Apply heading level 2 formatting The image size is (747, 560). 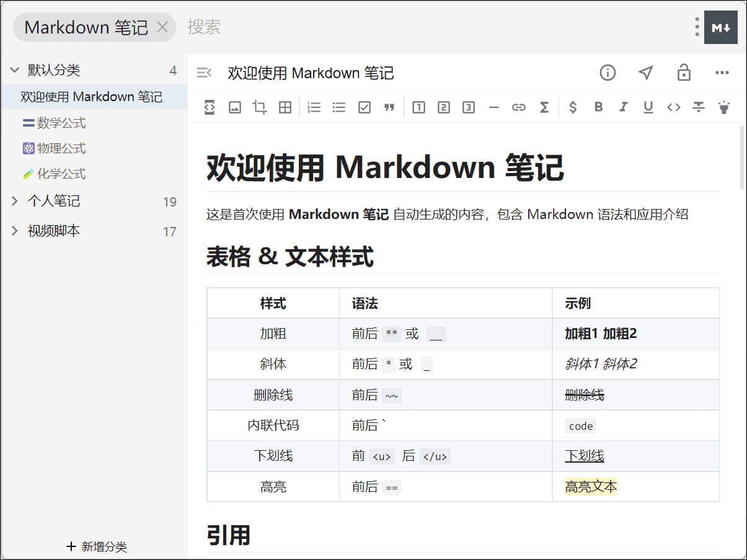pos(444,107)
